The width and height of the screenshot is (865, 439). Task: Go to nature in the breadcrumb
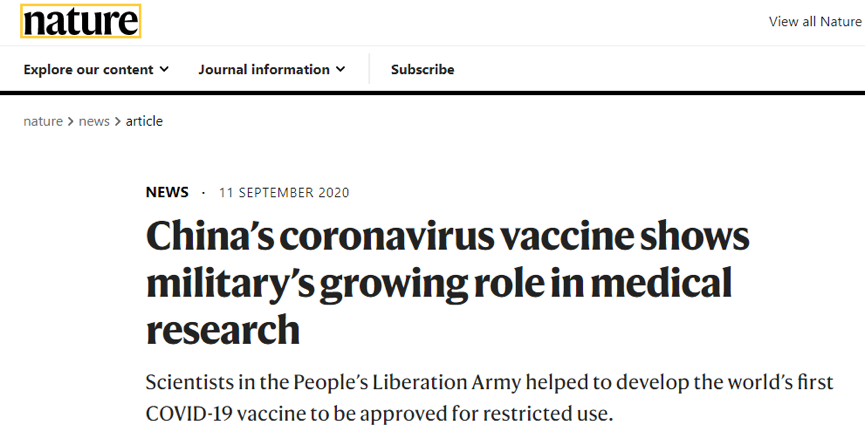[43, 121]
